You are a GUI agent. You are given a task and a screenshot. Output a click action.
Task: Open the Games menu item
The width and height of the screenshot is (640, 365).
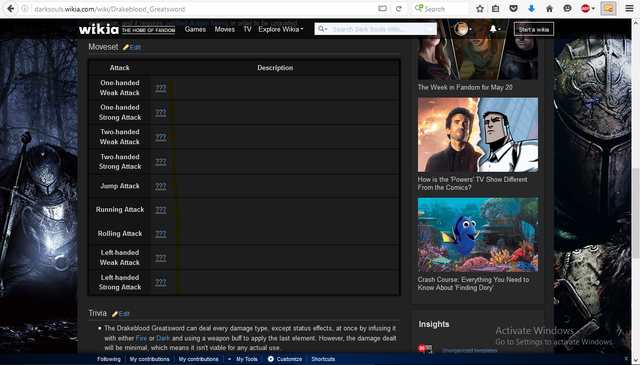tap(195, 29)
